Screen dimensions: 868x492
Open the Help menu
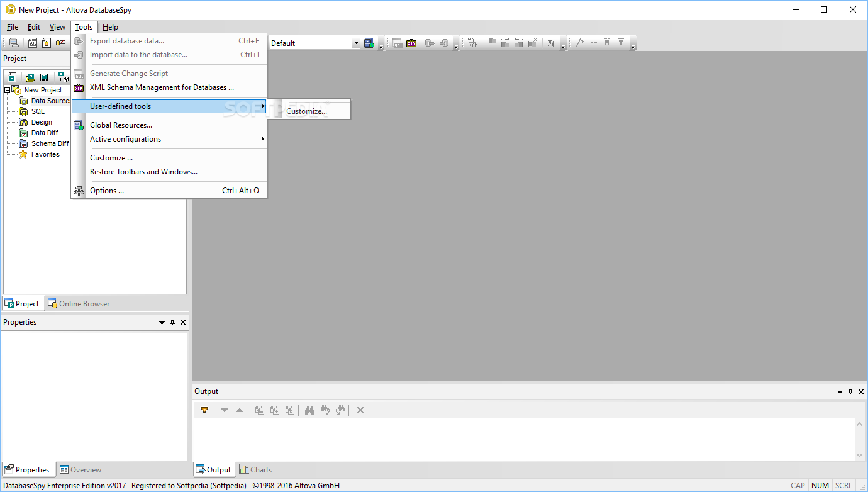point(110,27)
